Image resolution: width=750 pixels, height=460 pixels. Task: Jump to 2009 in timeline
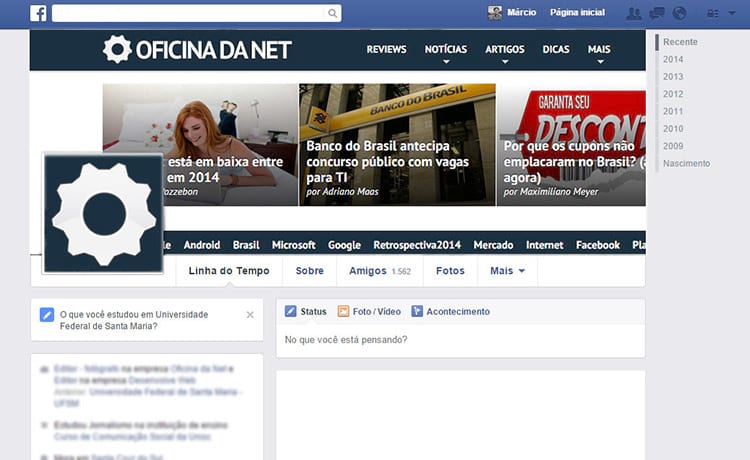pos(673,146)
